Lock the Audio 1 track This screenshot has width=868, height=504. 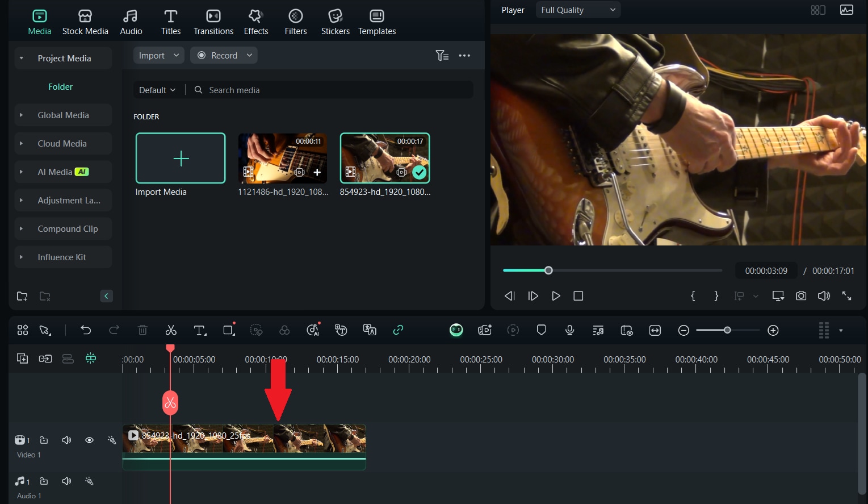click(44, 481)
